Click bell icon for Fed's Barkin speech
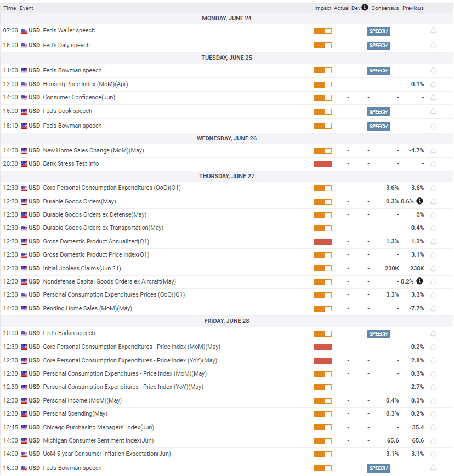Screen dimensions: 454x476 pos(433,333)
